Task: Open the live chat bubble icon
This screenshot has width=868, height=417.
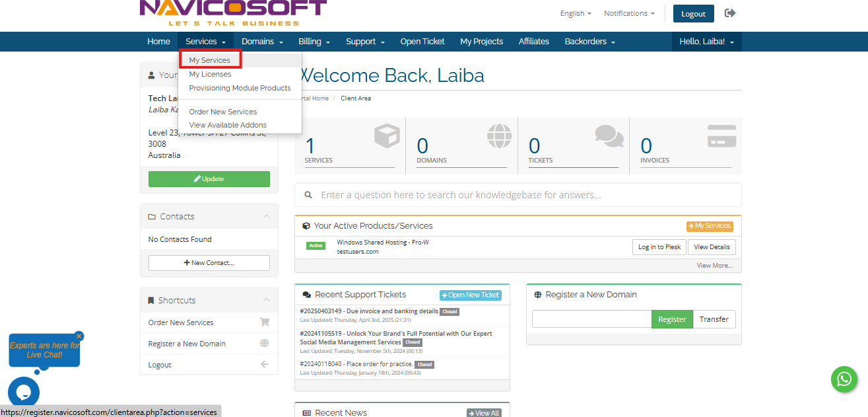Action: point(24,392)
